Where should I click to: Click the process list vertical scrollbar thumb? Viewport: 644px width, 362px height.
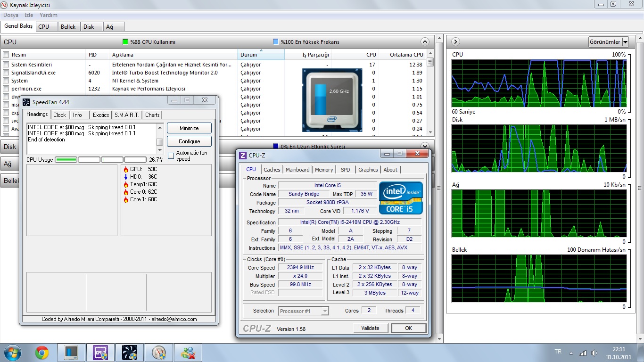point(430,62)
